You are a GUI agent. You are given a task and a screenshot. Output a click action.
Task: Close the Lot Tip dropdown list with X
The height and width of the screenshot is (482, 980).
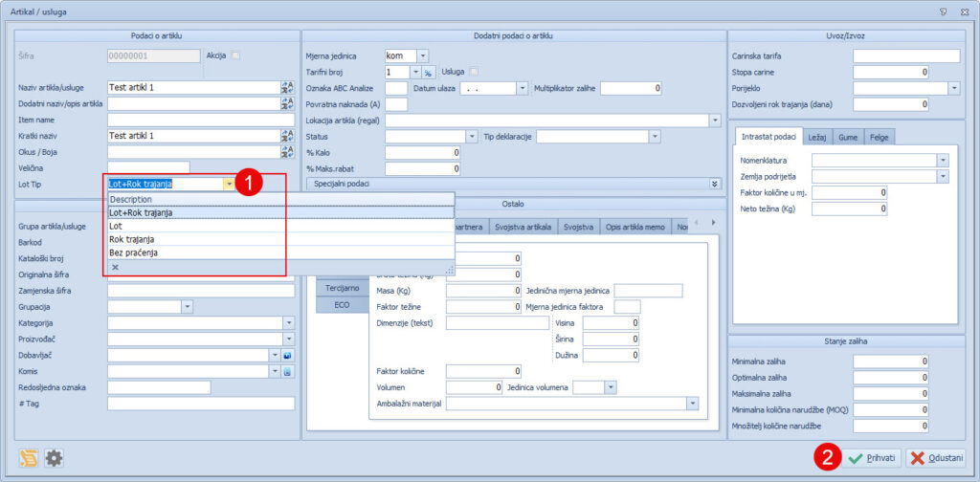click(115, 268)
